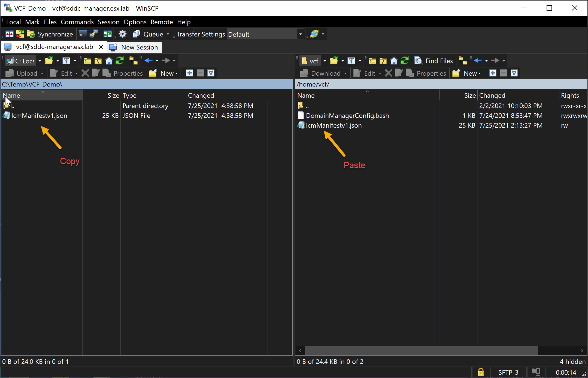Click local Properties button
The width and height of the screenshot is (588, 378).
pos(123,73)
